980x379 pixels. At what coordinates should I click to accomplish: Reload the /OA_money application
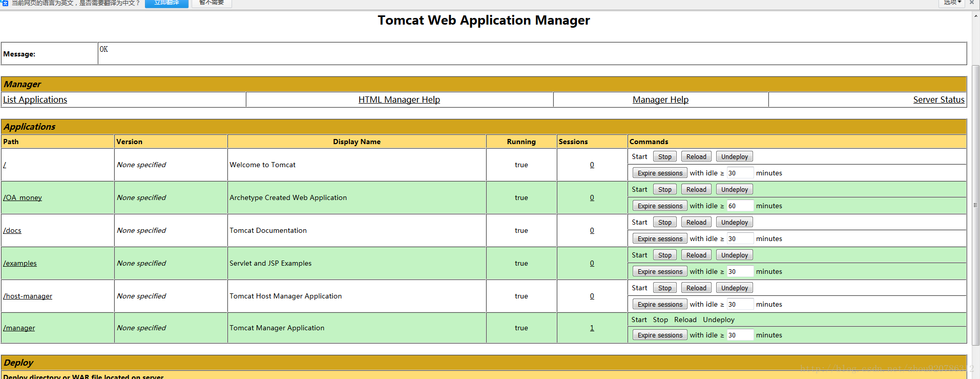click(696, 189)
